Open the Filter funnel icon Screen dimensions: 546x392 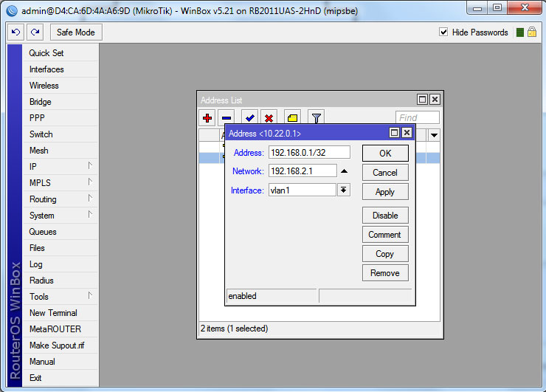pos(316,118)
